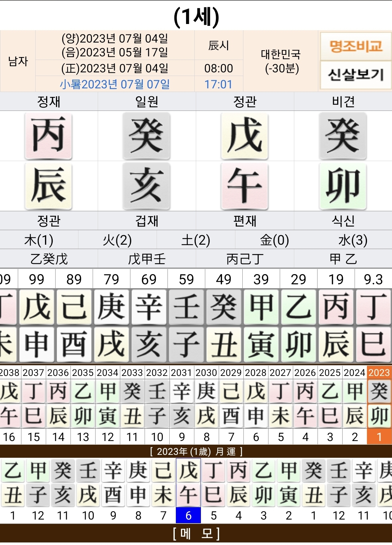Select the 乙 stem tile under age 29
Viewport: 392px width, 545px height.
[x=298, y=307]
